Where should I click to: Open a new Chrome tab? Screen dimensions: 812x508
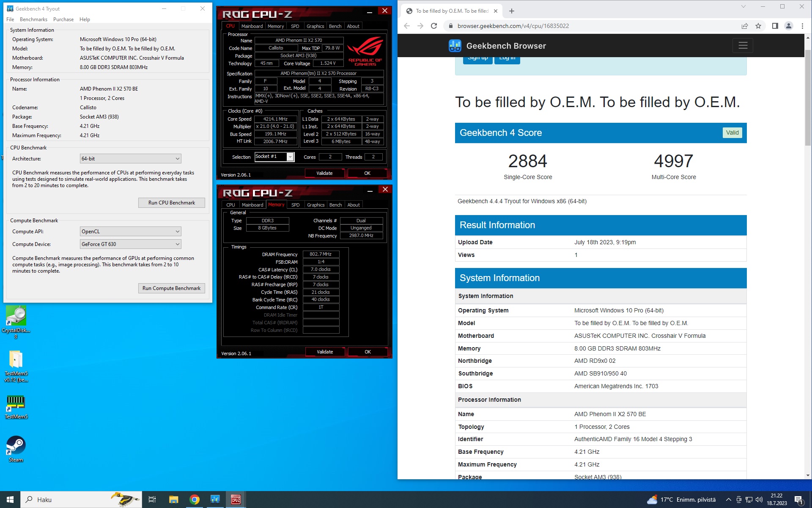[x=512, y=11]
